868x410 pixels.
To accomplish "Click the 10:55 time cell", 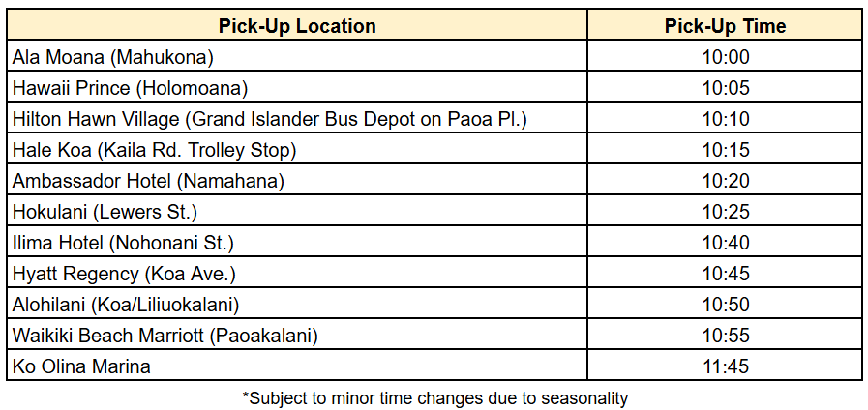I will [x=725, y=336].
